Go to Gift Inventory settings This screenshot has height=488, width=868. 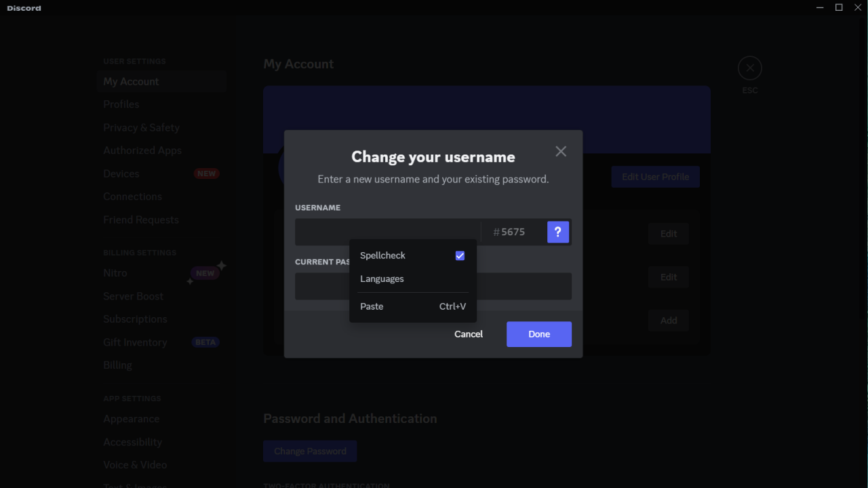point(135,342)
